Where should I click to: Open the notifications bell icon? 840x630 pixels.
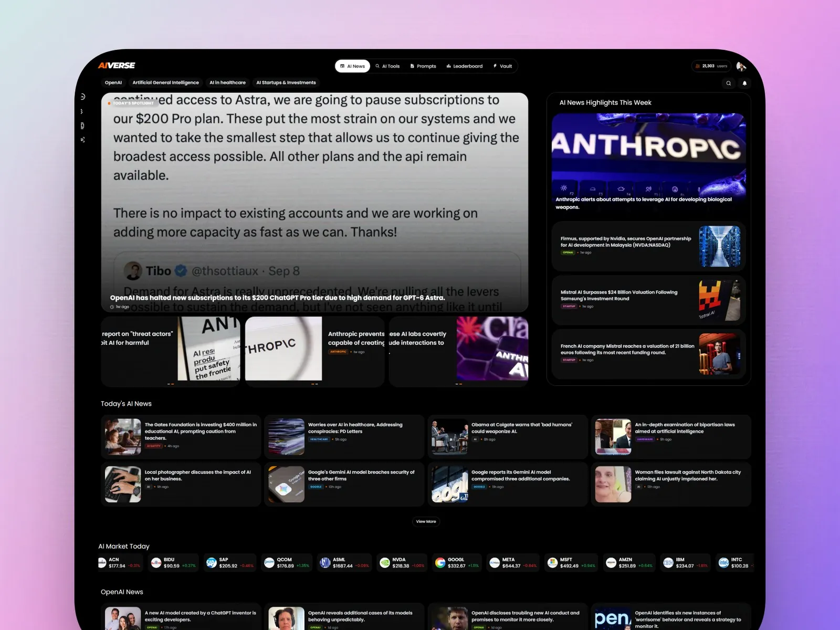pos(744,83)
